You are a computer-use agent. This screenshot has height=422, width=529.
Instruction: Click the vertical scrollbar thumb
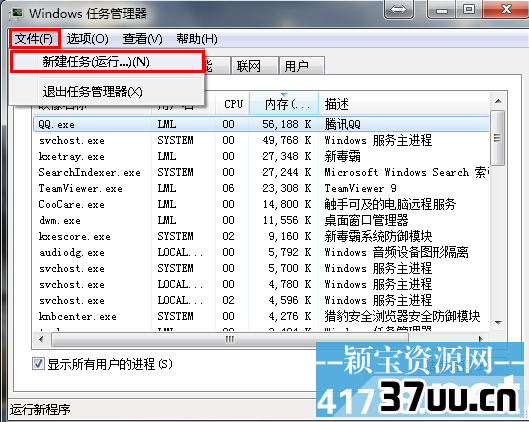click(x=498, y=138)
